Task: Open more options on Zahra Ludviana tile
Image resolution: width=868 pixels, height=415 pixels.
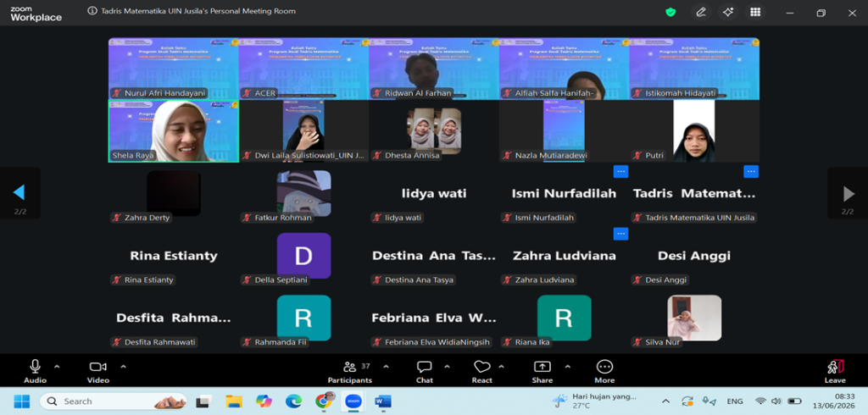Action: (620, 234)
